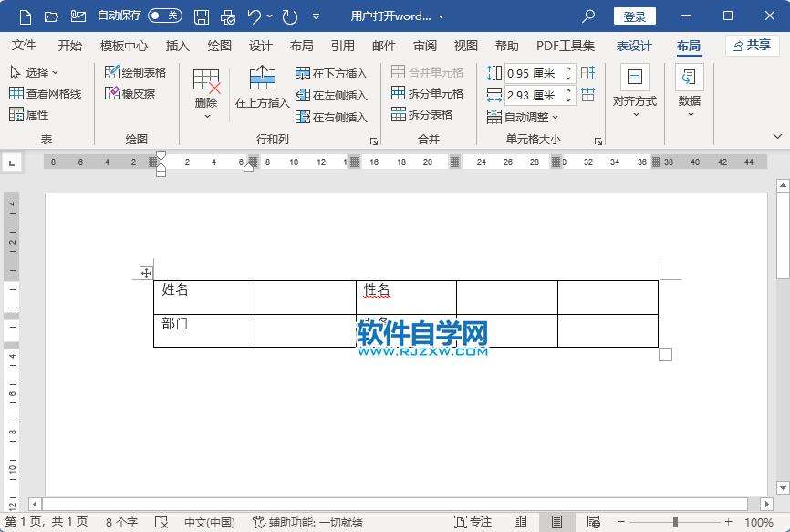Click the 部门 table cell
The image size is (790, 532).
[x=204, y=330]
